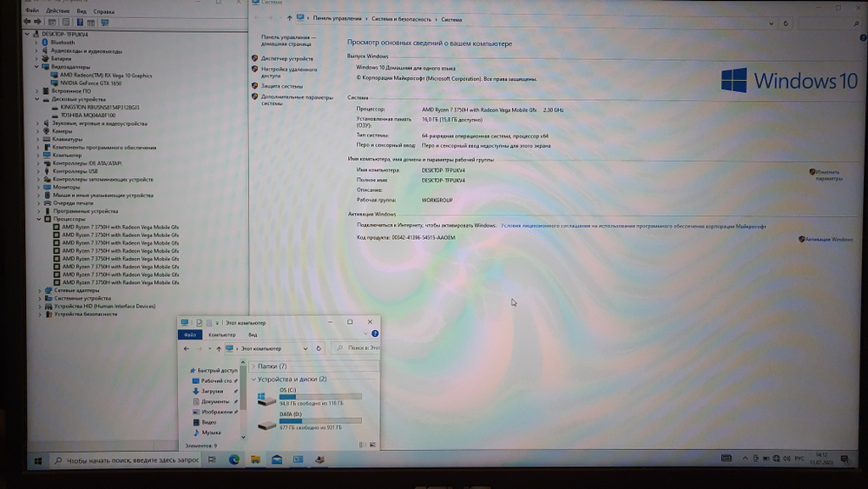This screenshot has width=868, height=489.
Task: Collapse the Видеоадаптеры category
Action: tap(37, 67)
